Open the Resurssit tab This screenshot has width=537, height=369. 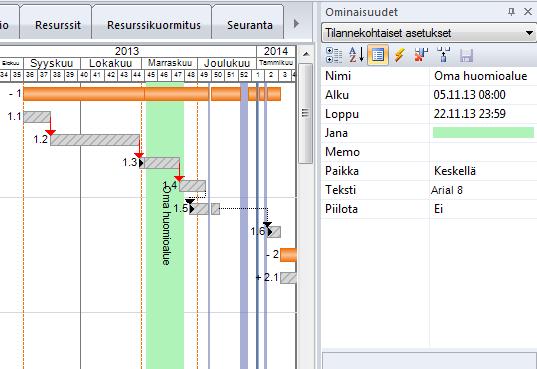[x=58, y=25]
